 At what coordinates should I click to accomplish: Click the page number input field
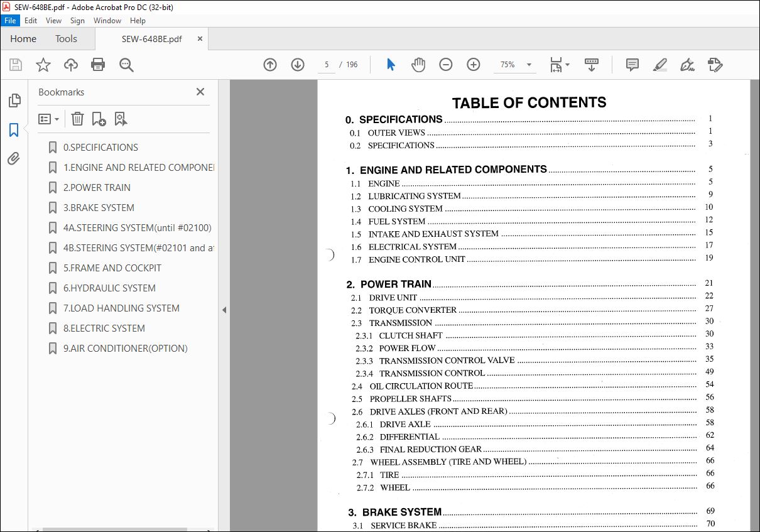[x=327, y=65]
